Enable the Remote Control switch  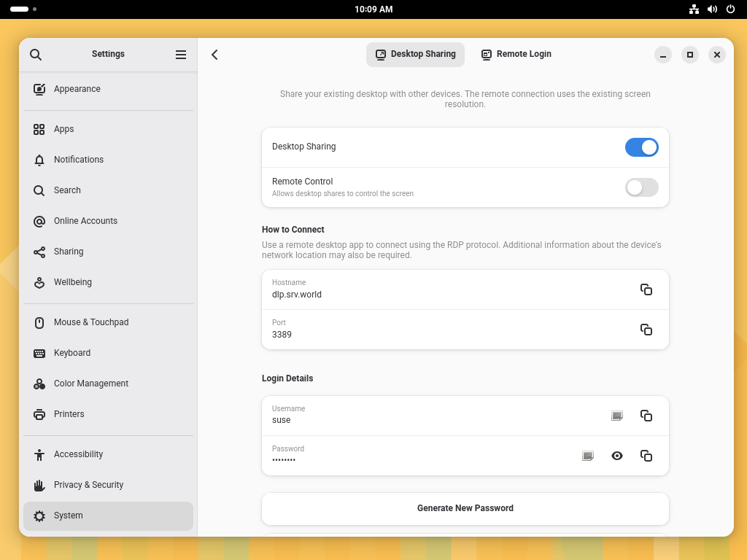[x=641, y=187]
